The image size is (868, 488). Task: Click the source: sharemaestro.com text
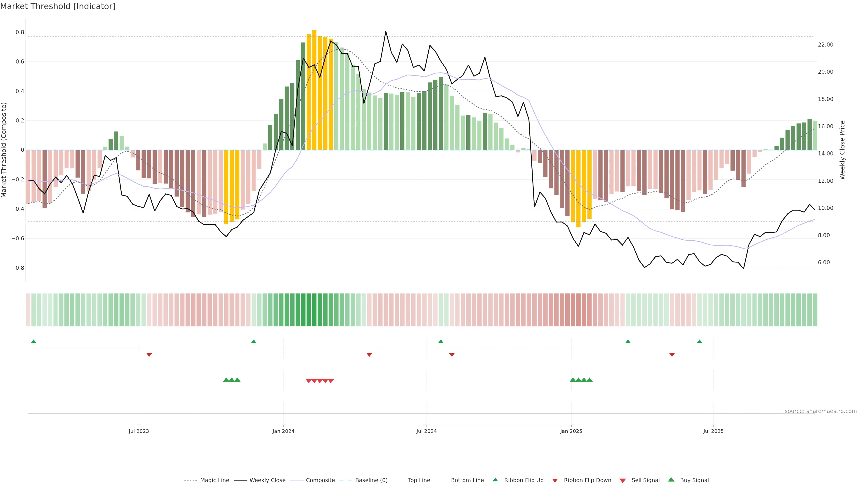821,411
